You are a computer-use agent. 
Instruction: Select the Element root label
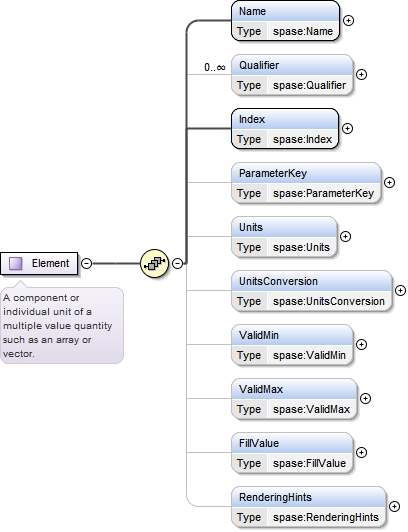[50, 263]
